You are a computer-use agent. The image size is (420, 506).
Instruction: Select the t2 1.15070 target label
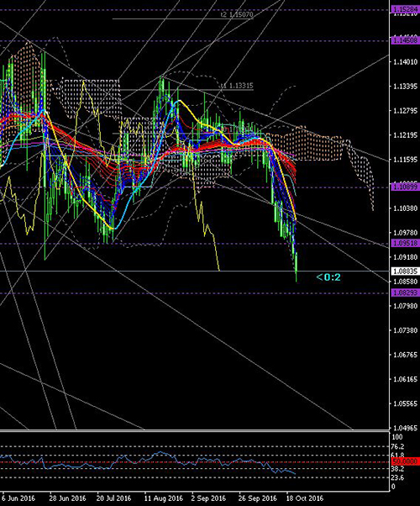[237, 15]
